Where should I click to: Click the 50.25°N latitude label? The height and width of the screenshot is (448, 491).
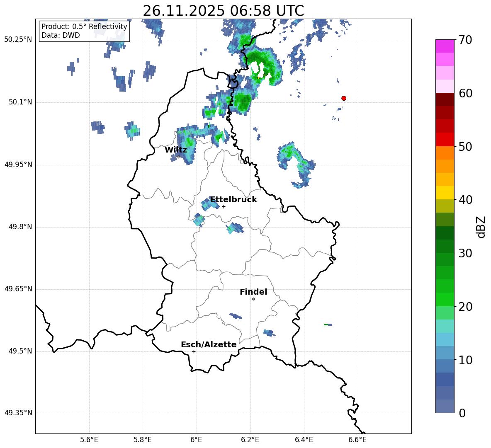(x=18, y=40)
